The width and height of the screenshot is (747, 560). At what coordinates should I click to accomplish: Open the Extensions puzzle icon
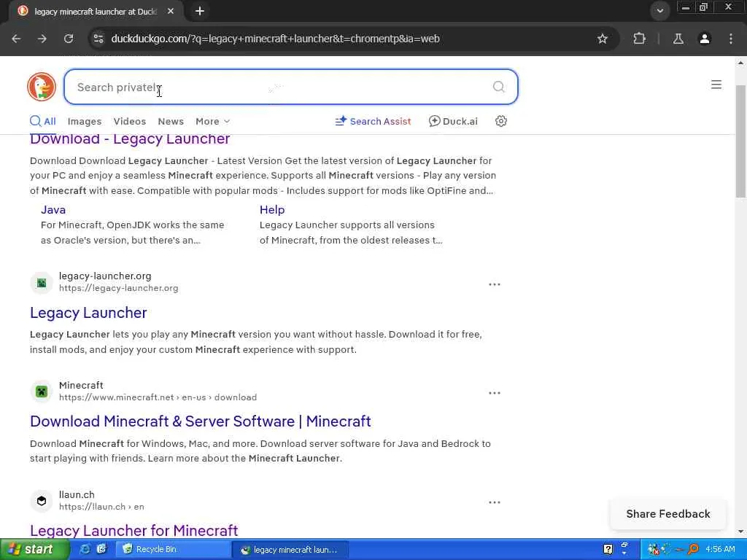click(x=639, y=39)
